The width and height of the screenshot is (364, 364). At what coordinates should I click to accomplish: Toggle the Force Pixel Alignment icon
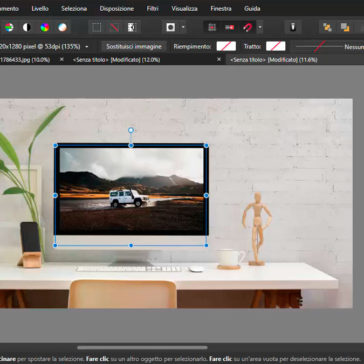(212, 27)
